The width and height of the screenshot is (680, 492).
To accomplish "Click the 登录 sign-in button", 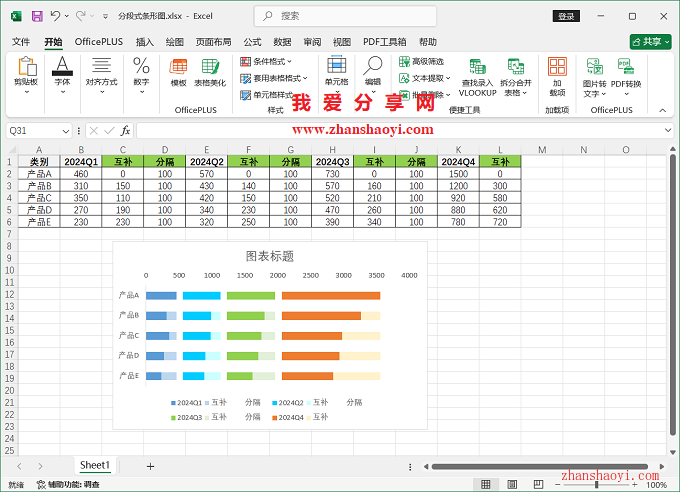I will (x=566, y=16).
